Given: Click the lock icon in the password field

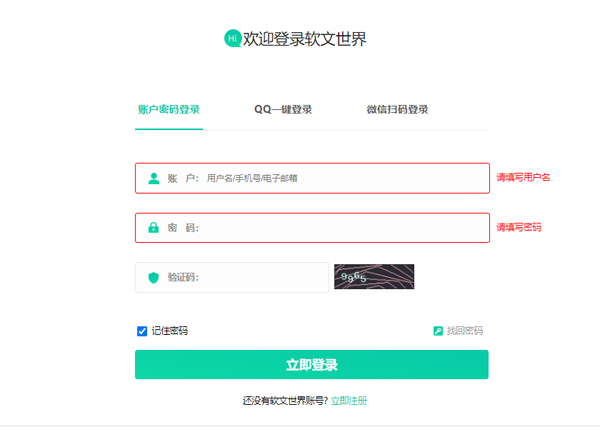Looking at the screenshot, I should tap(154, 228).
